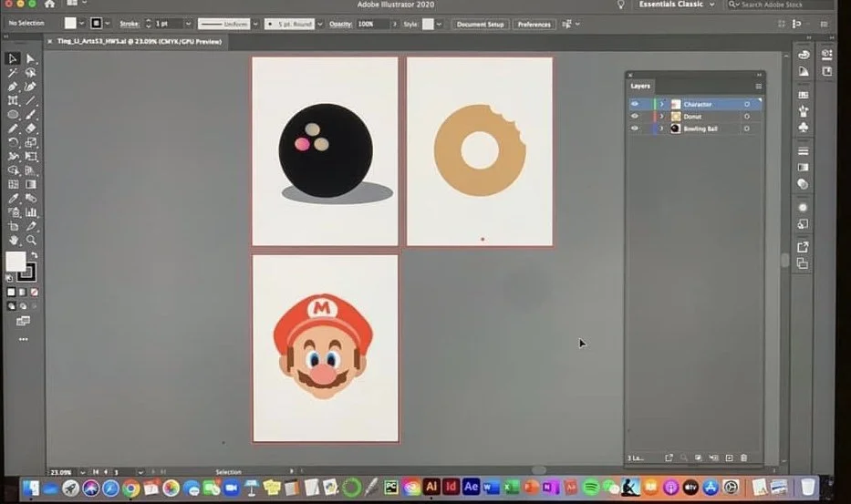Click the Stroke label link

click(x=130, y=24)
